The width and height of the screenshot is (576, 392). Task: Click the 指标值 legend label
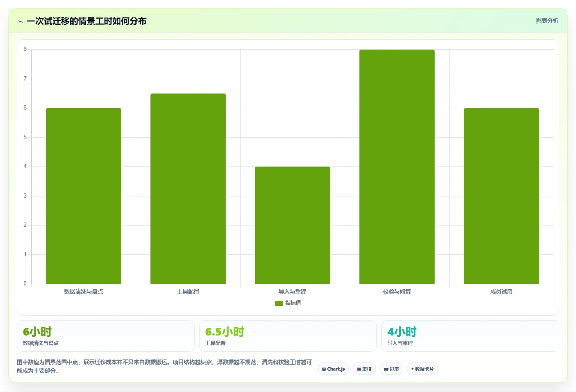293,303
